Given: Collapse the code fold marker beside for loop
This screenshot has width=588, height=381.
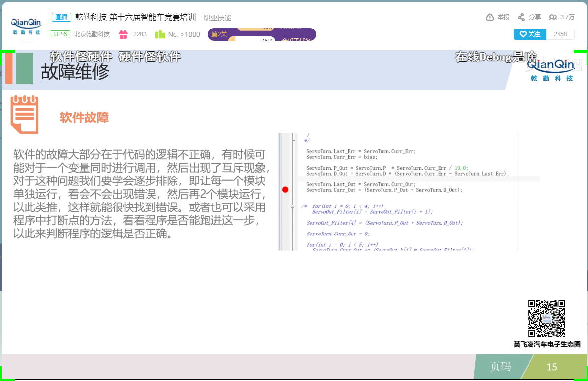Looking at the screenshot, I should (292, 206).
